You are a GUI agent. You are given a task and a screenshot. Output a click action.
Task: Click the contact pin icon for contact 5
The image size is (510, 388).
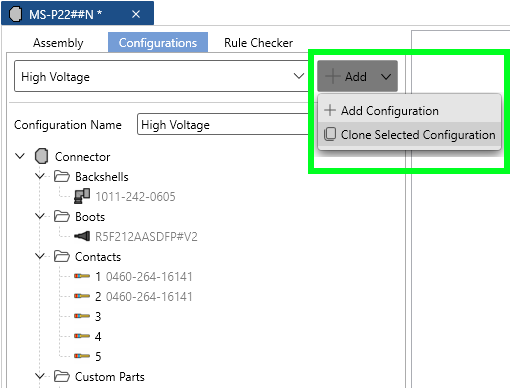82,356
